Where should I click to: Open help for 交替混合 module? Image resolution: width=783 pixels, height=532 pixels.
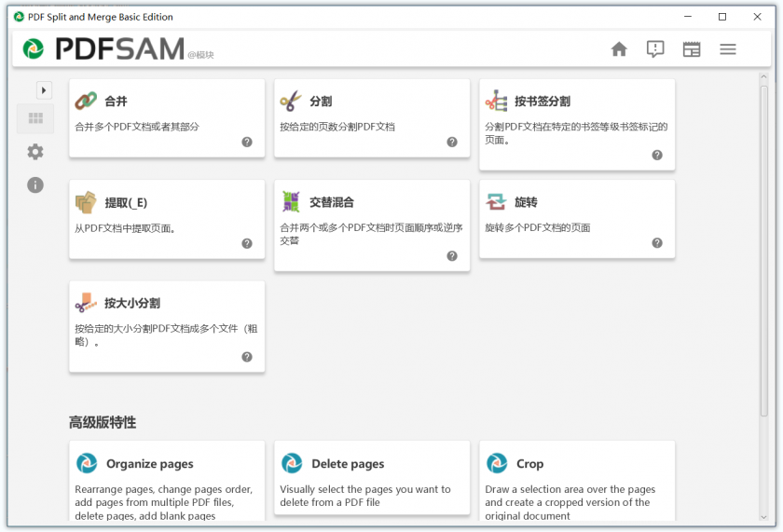pos(452,256)
